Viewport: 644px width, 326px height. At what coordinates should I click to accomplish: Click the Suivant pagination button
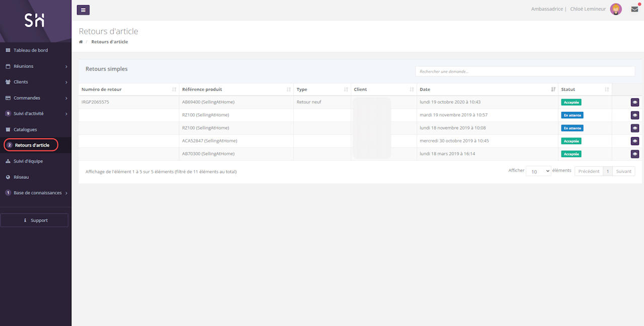pyautogui.click(x=623, y=171)
